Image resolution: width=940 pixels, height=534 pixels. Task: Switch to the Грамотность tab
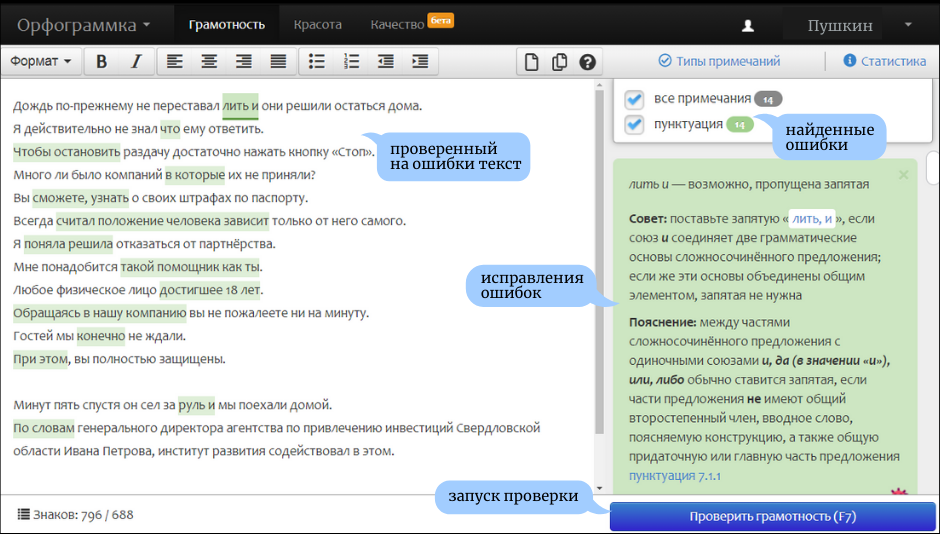(x=227, y=25)
